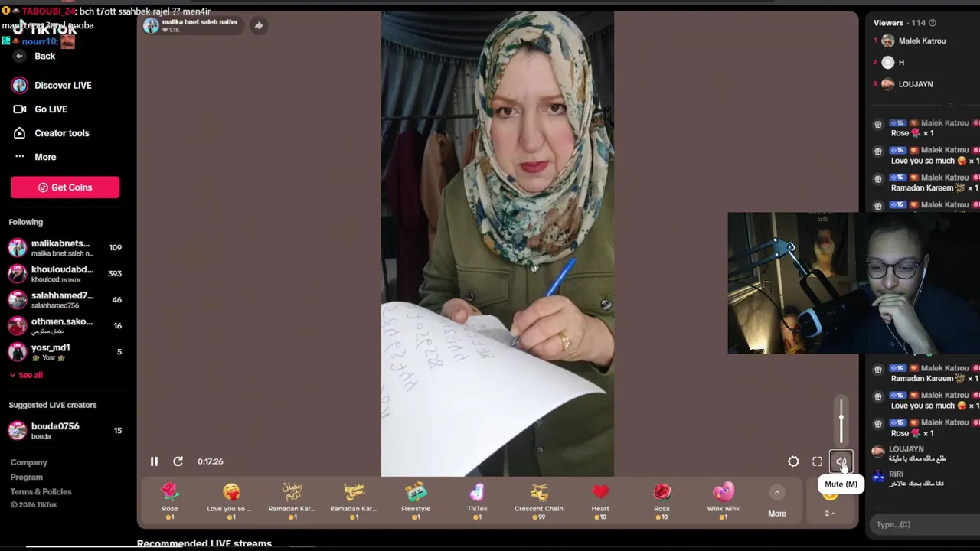
Task: Open third-ranked viewer LOUJAYN in viewers list
Action: tap(916, 84)
